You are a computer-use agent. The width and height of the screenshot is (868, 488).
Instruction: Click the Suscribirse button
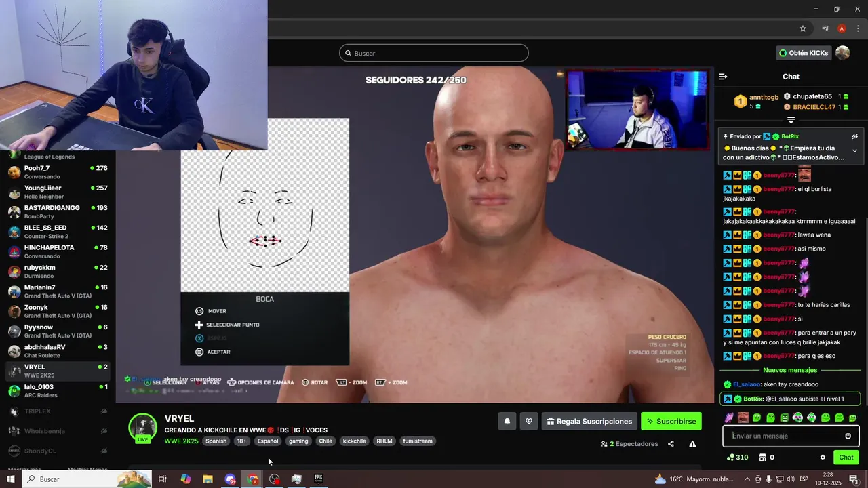pyautogui.click(x=671, y=421)
